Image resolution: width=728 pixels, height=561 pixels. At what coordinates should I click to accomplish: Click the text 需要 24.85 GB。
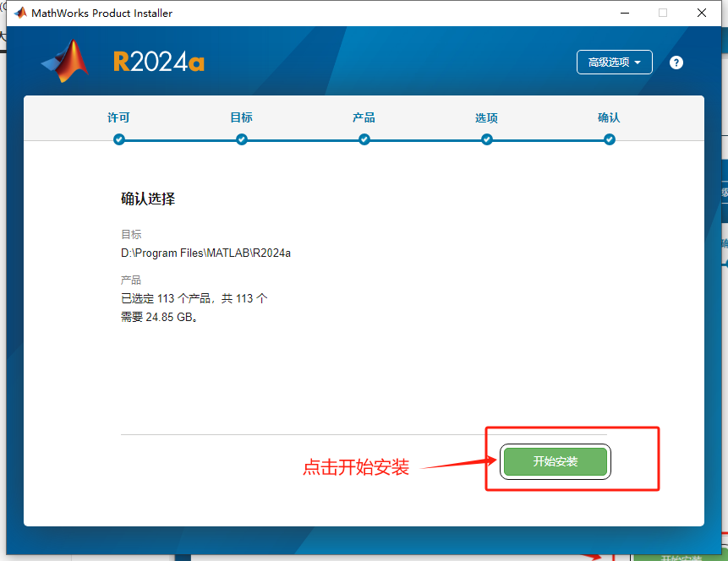click(159, 317)
